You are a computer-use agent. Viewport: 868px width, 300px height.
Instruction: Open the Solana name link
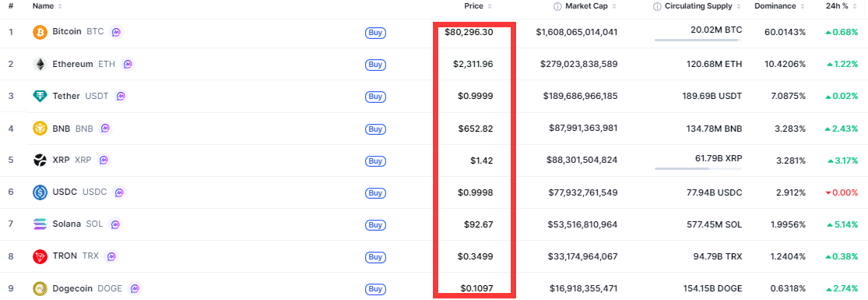point(66,224)
